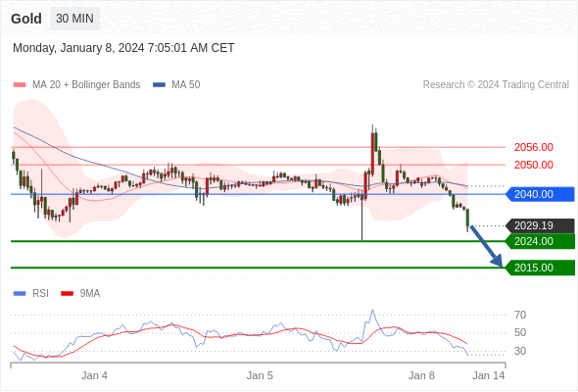Click the 'Jan 5' date axis label

pos(260,375)
